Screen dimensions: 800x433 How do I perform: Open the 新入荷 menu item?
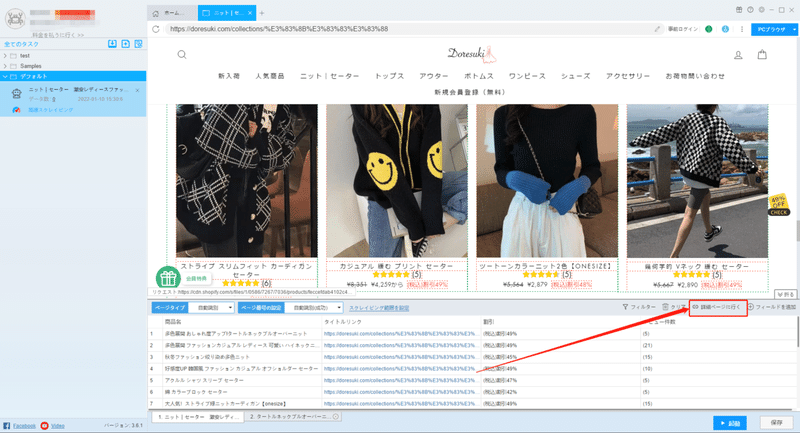[x=229, y=76]
